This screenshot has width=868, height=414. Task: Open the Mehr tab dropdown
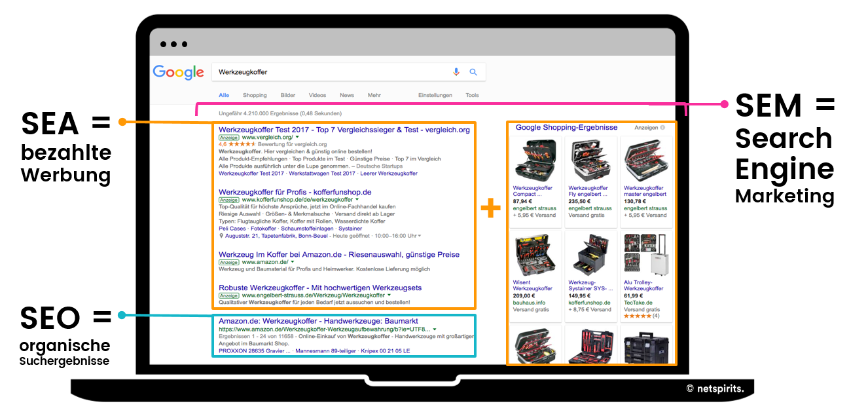[x=374, y=95]
